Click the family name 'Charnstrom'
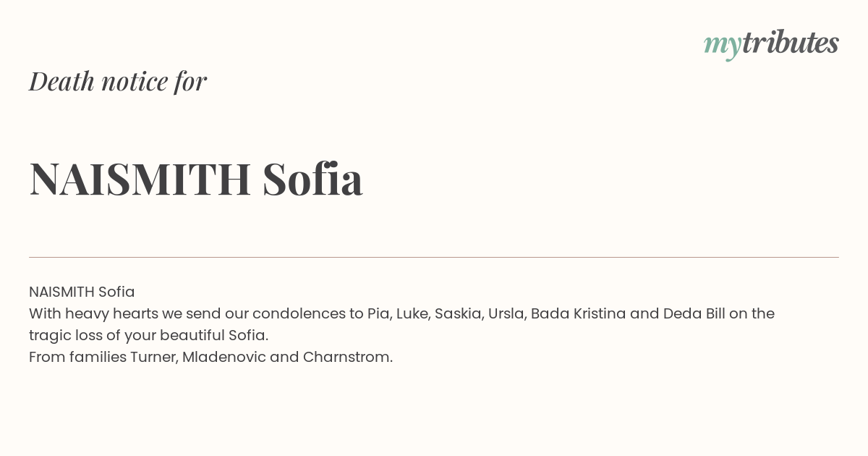Viewport: 868px width, 456px height. pos(348,357)
